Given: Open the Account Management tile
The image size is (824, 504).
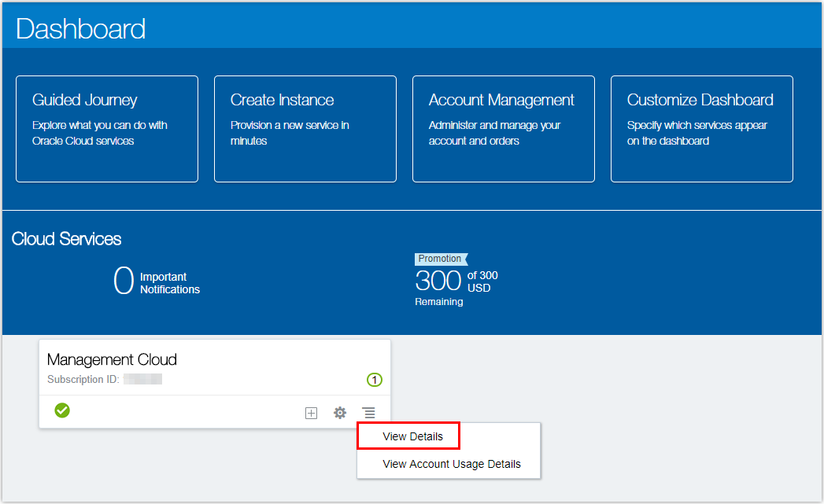Looking at the screenshot, I should pos(503,129).
